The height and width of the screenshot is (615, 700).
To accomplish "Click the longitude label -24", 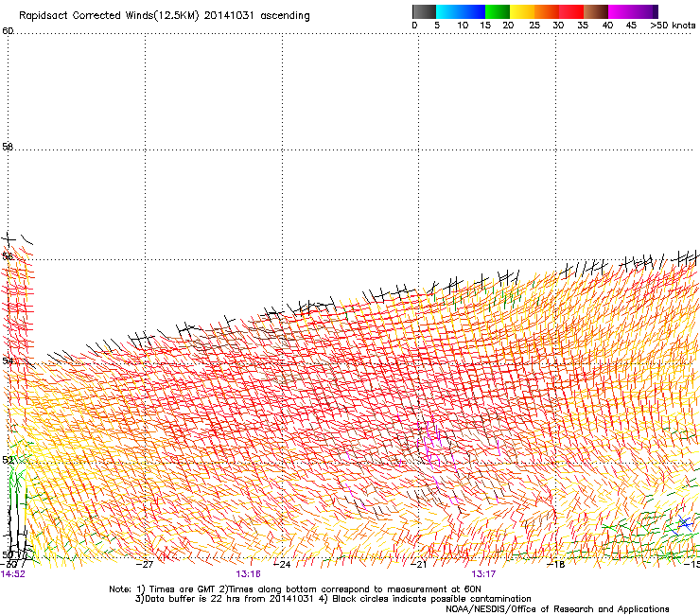I will tap(282, 564).
